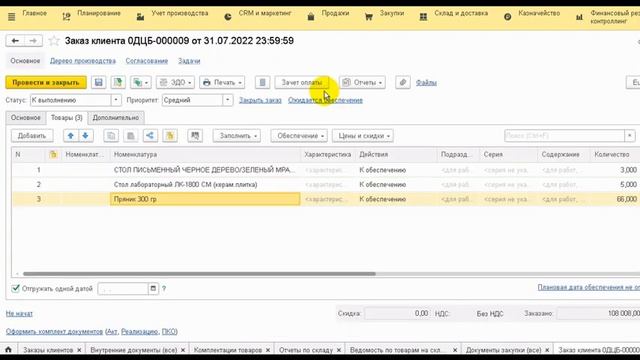Click the Зачет оплаты button
Image resolution: width=640 pixels, height=360 pixels.
click(302, 82)
